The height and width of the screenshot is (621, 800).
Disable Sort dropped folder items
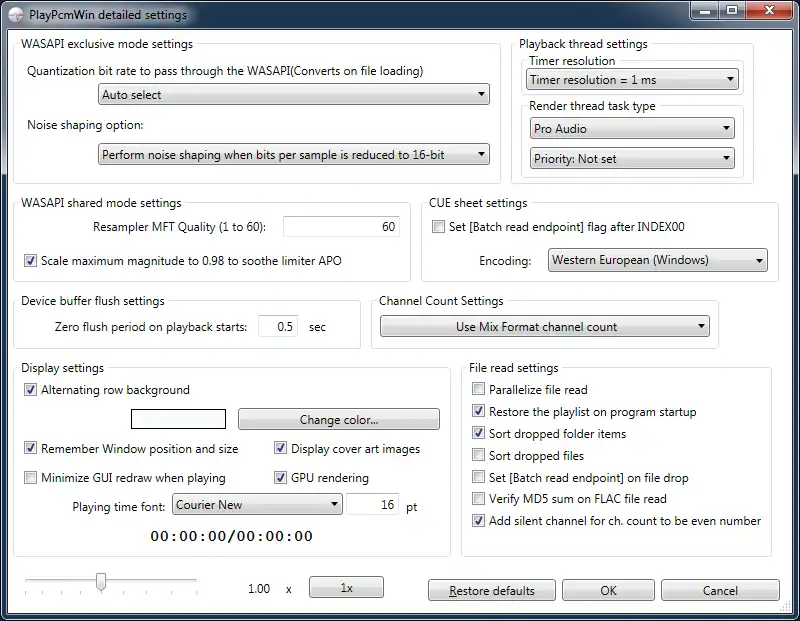(x=479, y=434)
